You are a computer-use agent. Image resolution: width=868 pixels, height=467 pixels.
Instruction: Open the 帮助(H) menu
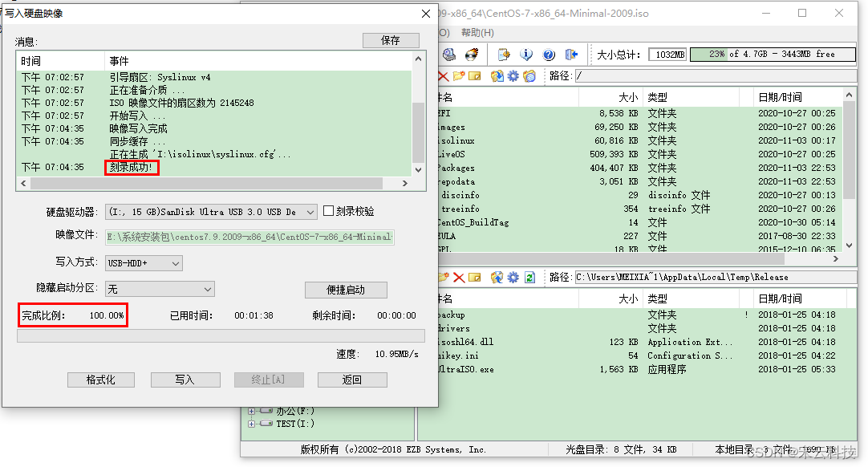coord(477,33)
